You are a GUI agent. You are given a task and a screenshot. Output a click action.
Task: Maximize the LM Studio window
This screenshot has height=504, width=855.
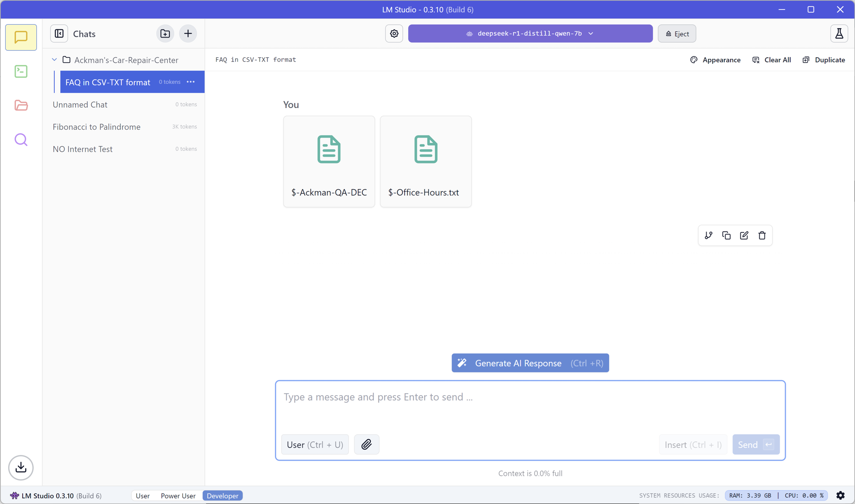point(811,9)
